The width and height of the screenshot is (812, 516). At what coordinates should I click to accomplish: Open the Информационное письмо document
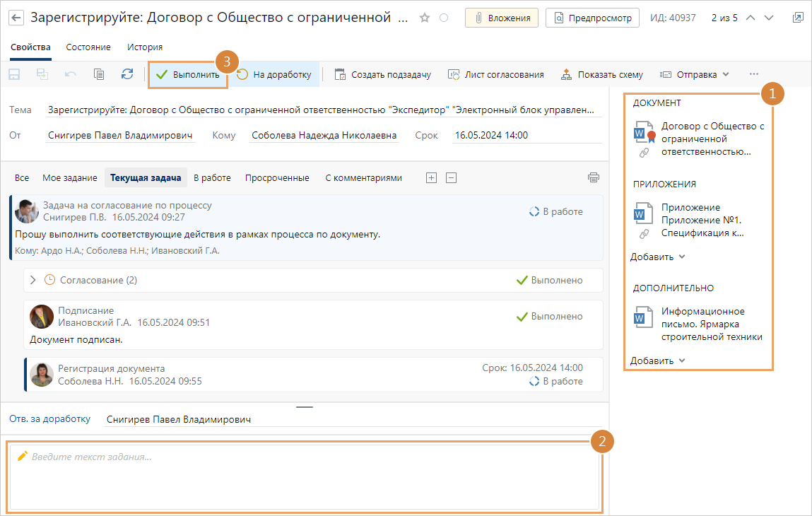pyautogui.click(x=711, y=324)
